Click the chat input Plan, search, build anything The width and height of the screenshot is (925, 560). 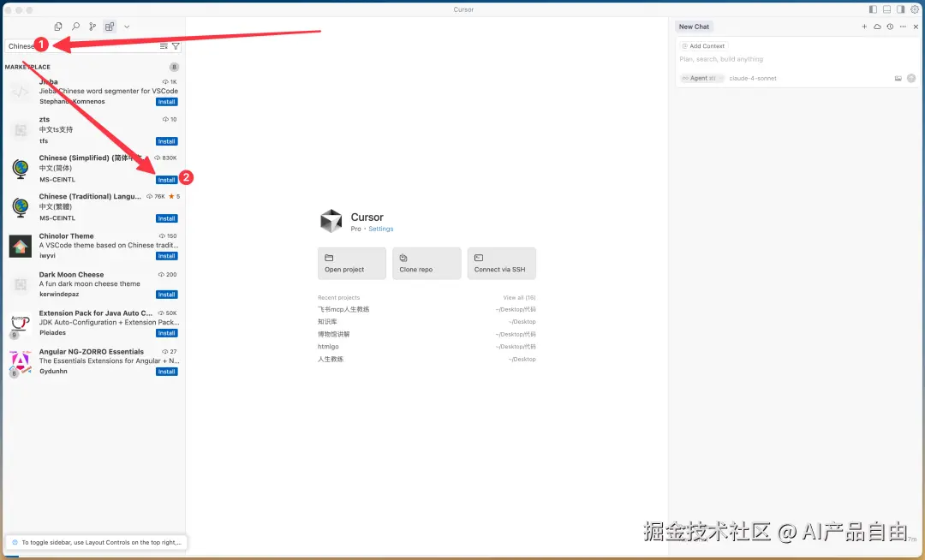(721, 59)
